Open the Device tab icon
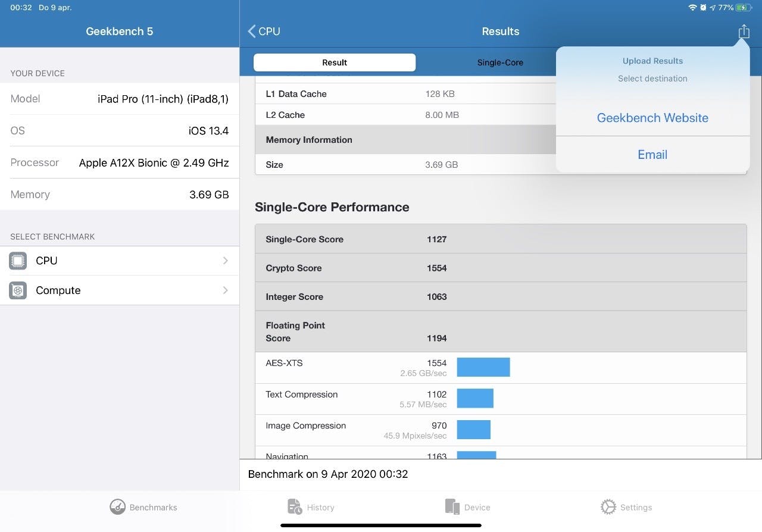Image resolution: width=762 pixels, height=532 pixels. coord(452,507)
